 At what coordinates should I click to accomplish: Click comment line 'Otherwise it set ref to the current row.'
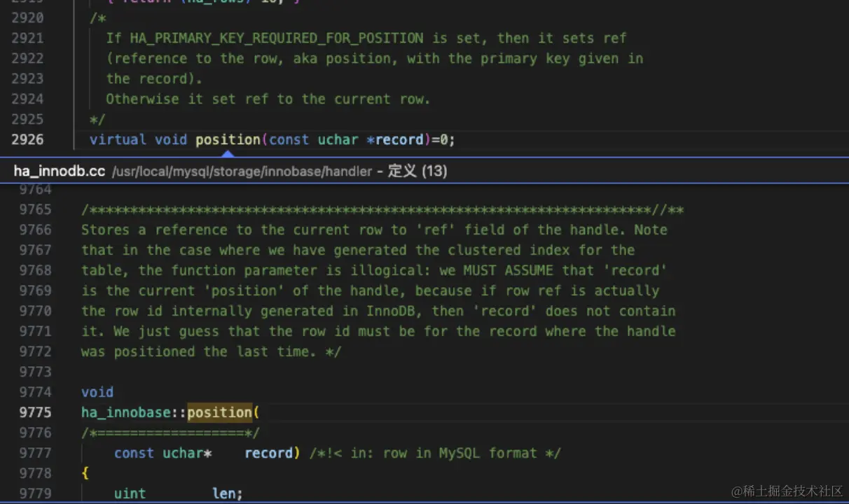(x=268, y=99)
